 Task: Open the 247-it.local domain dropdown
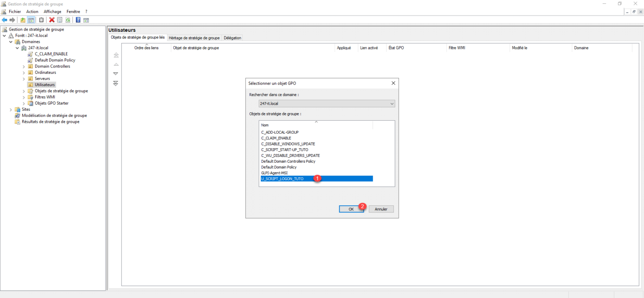pos(327,104)
